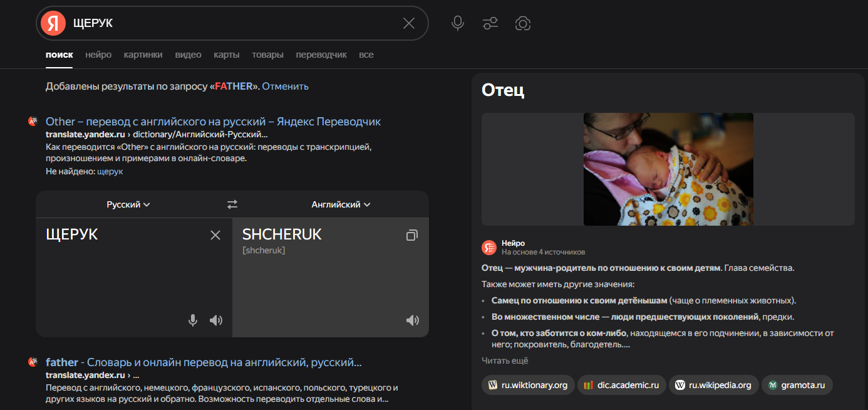Click the [shcheruk] transcription text
The image size is (868, 410).
point(264,250)
